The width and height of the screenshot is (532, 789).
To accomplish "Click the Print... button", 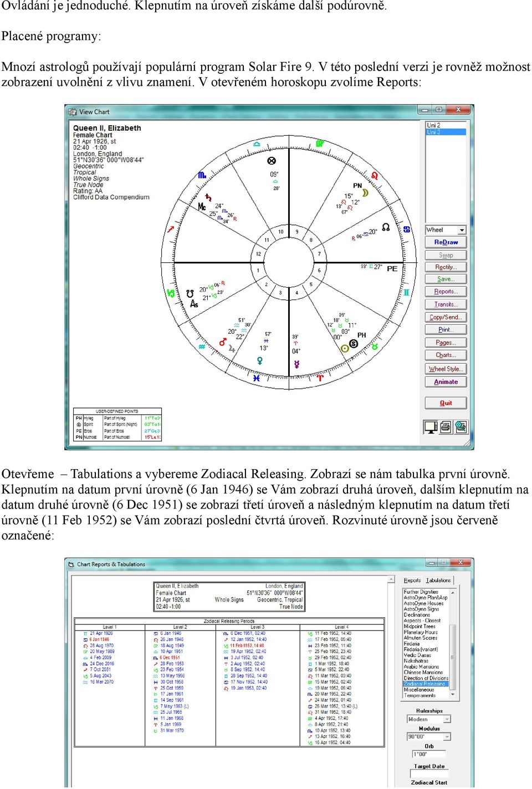I will pos(446,329).
